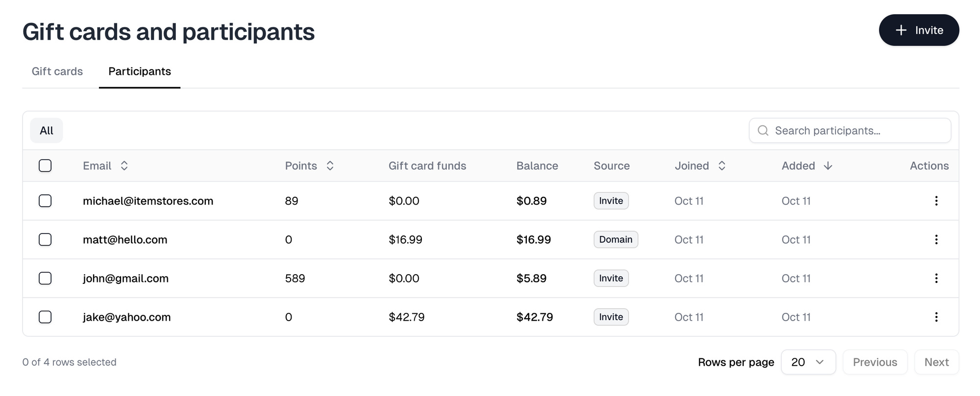Click the jake@yahoo.com email
Viewport: 980px width, 396px height.
(127, 317)
